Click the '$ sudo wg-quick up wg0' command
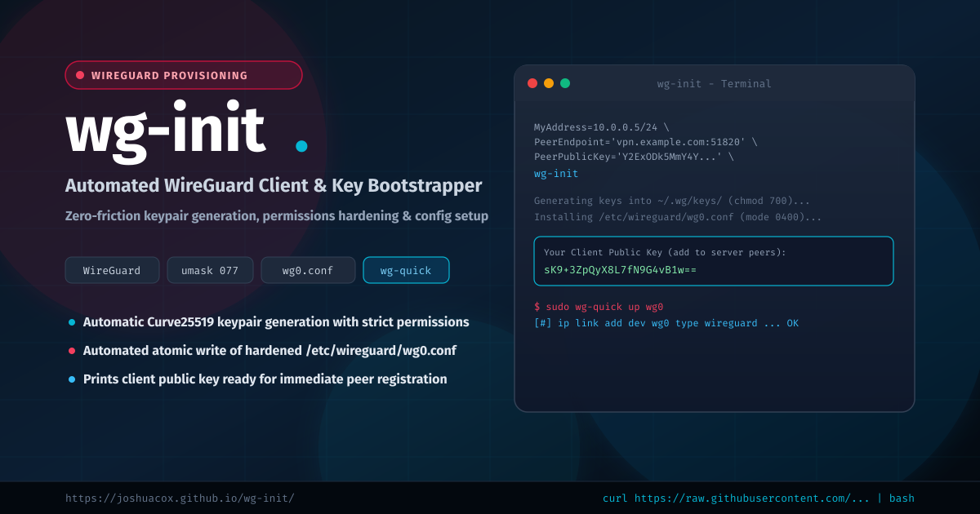 [x=599, y=307]
